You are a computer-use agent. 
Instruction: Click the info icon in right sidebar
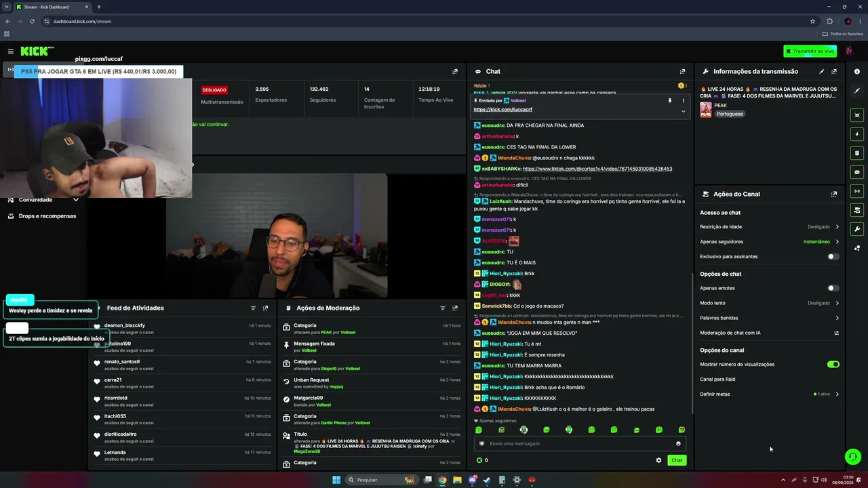[857, 71]
